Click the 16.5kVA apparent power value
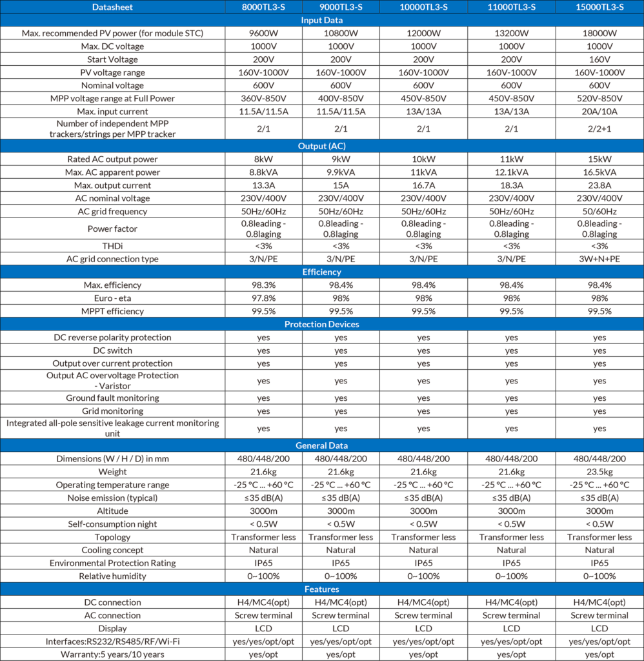The image size is (644, 661). [599, 172]
